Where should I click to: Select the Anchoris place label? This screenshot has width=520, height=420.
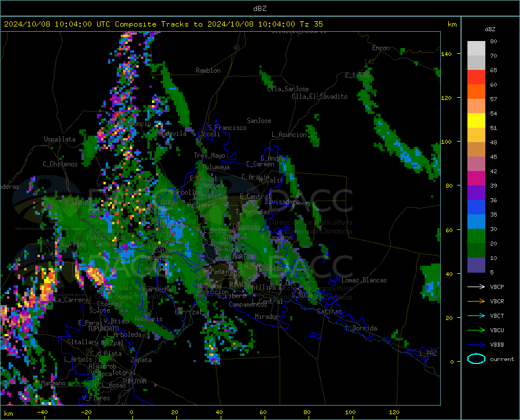[148, 319]
